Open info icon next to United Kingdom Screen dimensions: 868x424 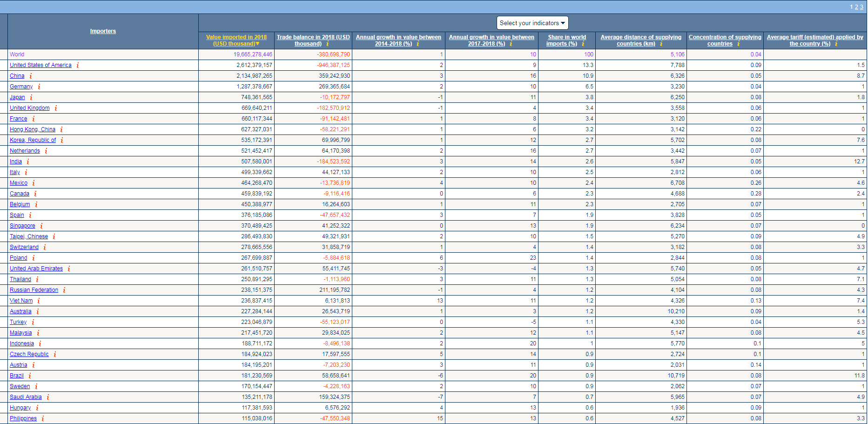tap(56, 108)
